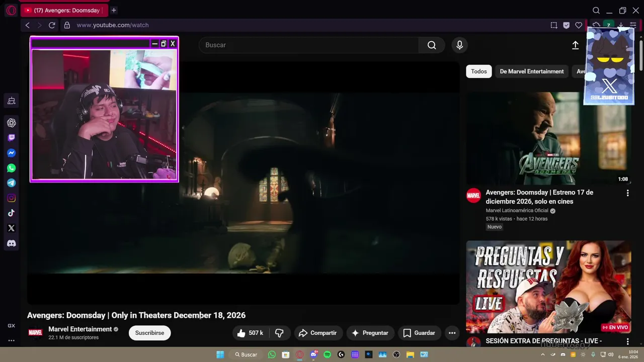Click the www.youtube.com/watch address bar
Image resolution: width=644 pixels, height=362 pixels.
click(x=113, y=25)
